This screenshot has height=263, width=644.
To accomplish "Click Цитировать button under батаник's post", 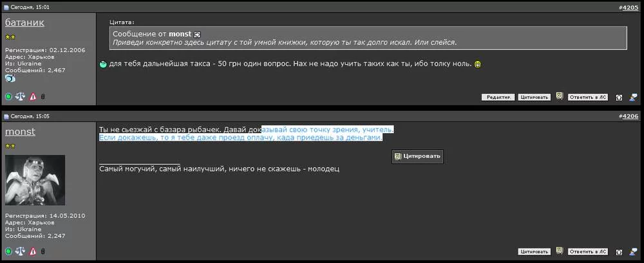I will click(534, 97).
